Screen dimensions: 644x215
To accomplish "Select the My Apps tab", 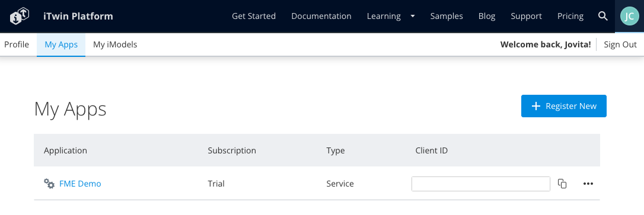I will pyautogui.click(x=61, y=44).
